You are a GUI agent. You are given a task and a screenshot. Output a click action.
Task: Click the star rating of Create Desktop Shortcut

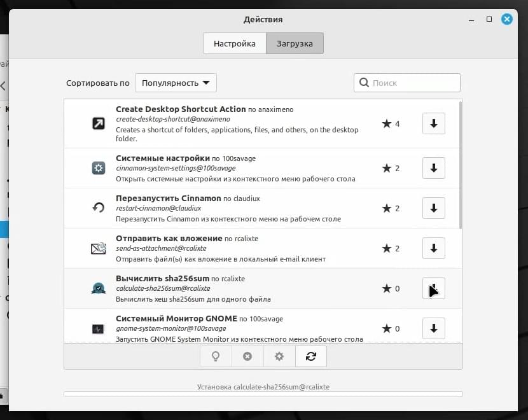point(391,123)
